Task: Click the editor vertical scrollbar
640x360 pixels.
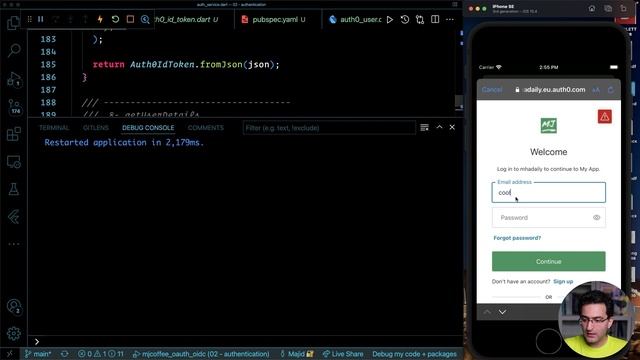Action: tap(459, 102)
